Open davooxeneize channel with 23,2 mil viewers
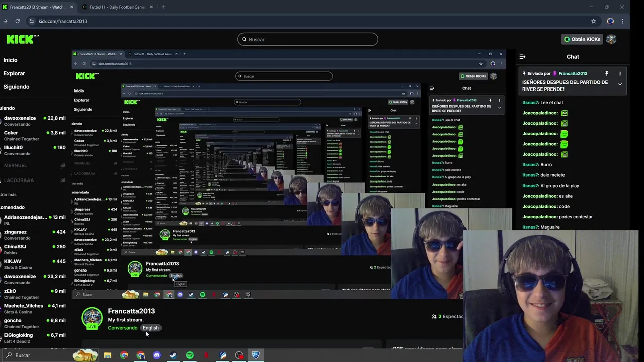Viewport: 644px width, 362px height. point(33,279)
